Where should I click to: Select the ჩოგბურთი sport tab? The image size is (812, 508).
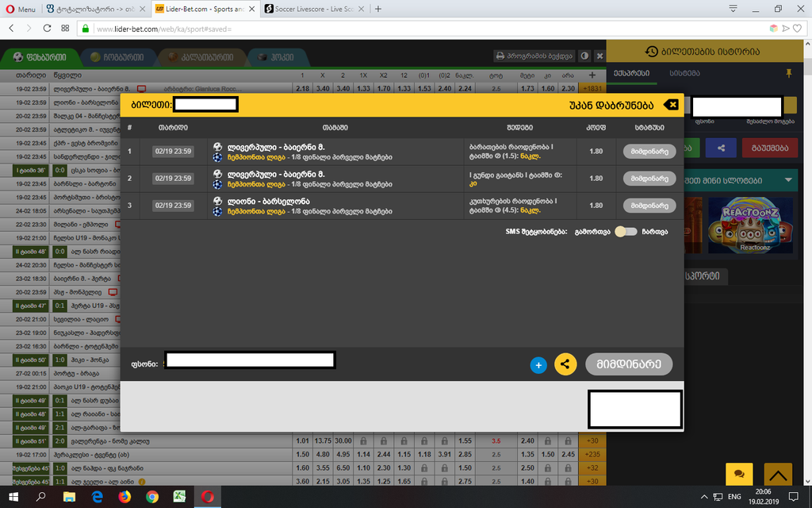tap(117, 57)
